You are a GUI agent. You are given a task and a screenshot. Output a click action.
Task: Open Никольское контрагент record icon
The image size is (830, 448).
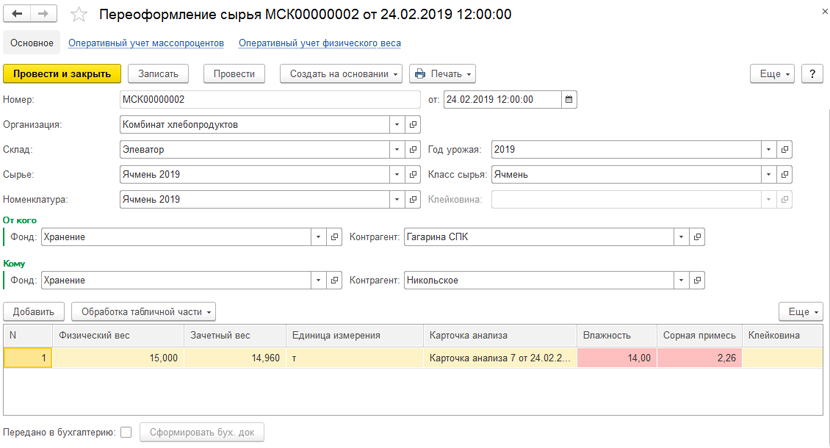pyautogui.click(x=697, y=280)
